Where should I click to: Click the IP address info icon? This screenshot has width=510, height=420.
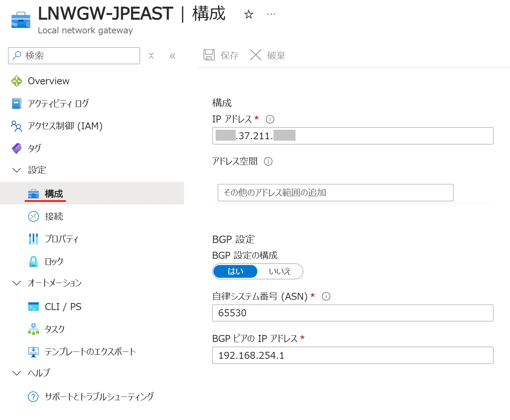pos(270,119)
